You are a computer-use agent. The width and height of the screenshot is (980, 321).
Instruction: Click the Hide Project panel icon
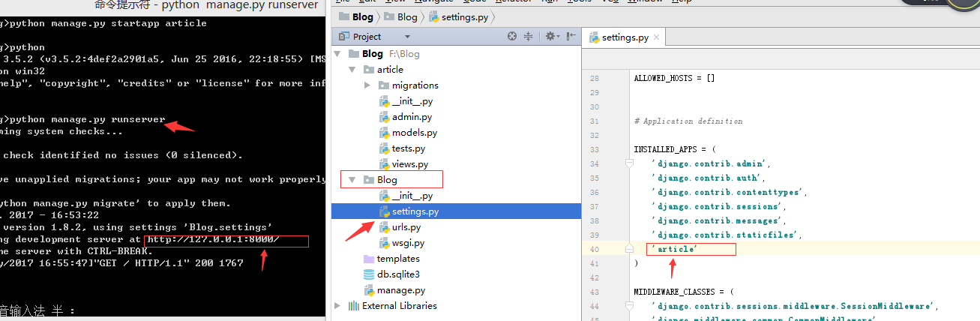571,36
